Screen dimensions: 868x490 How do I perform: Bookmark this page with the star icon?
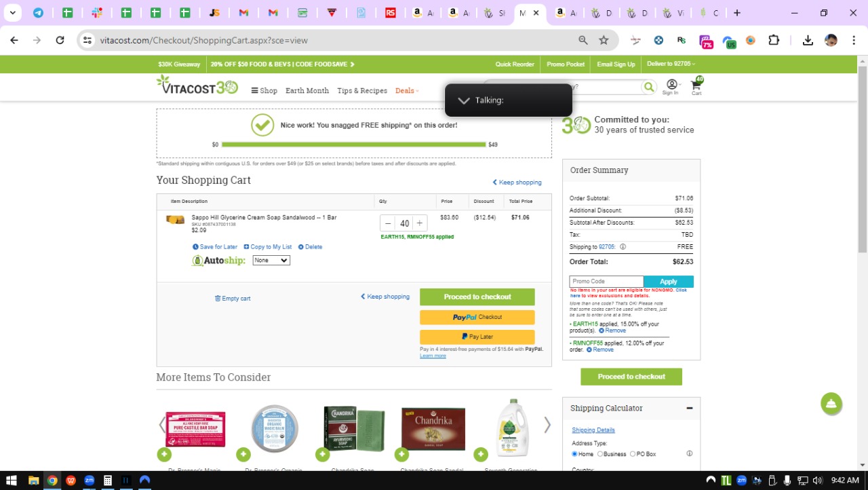click(x=604, y=40)
